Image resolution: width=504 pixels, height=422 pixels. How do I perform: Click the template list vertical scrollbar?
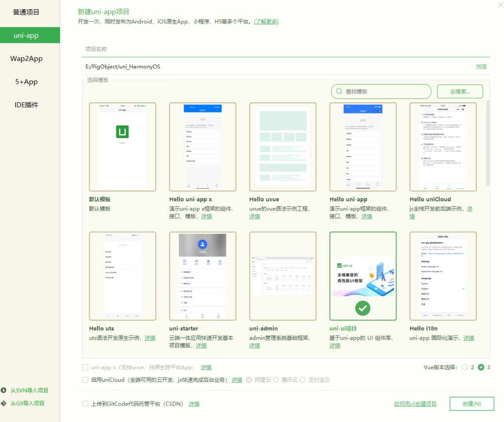point(488,143)
